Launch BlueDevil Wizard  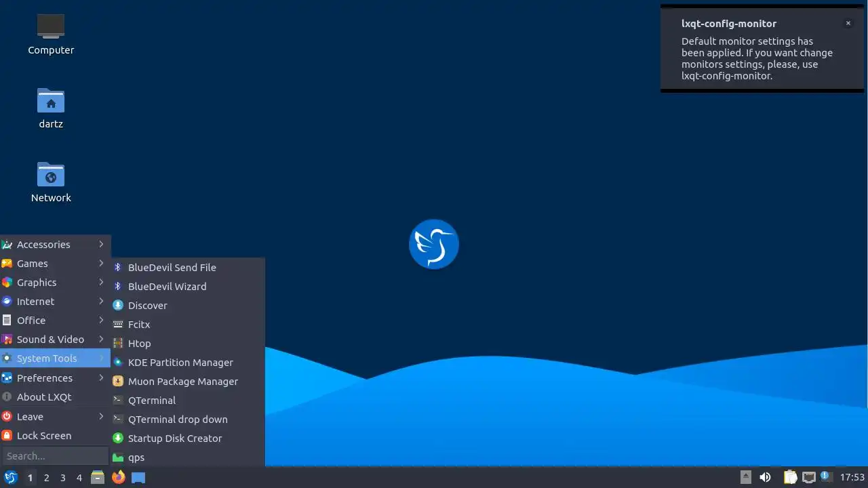point(188,286)
